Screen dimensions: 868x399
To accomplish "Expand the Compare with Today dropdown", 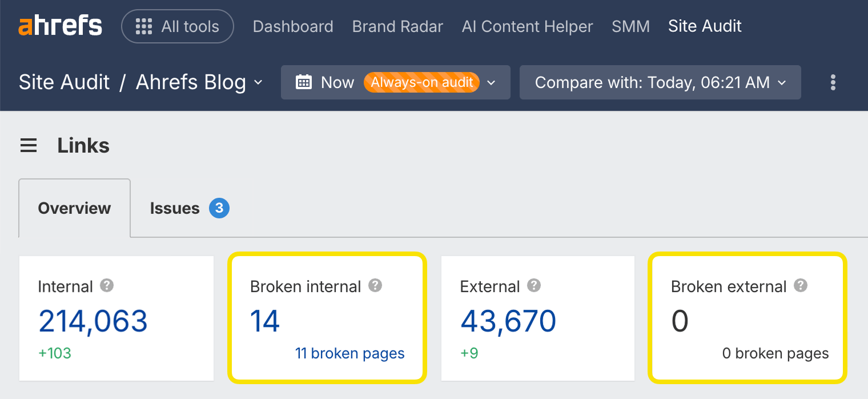I will click(x=782, y=82).
